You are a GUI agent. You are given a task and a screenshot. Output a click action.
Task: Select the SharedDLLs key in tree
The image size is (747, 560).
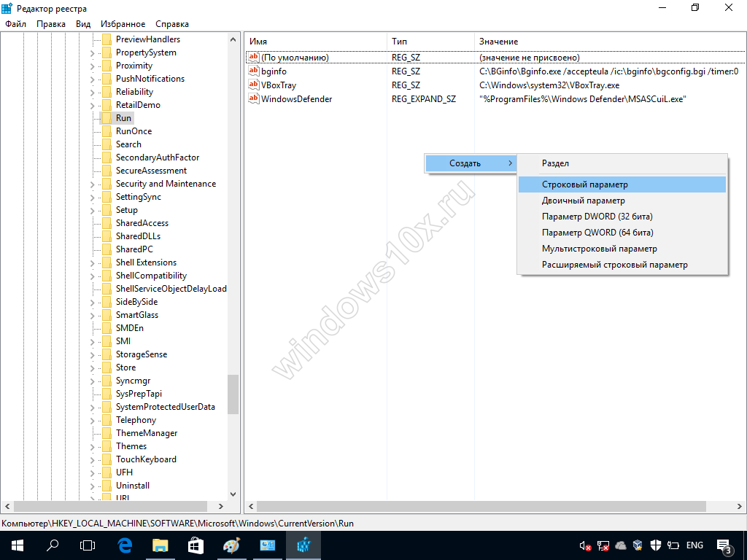click(138, 236)
